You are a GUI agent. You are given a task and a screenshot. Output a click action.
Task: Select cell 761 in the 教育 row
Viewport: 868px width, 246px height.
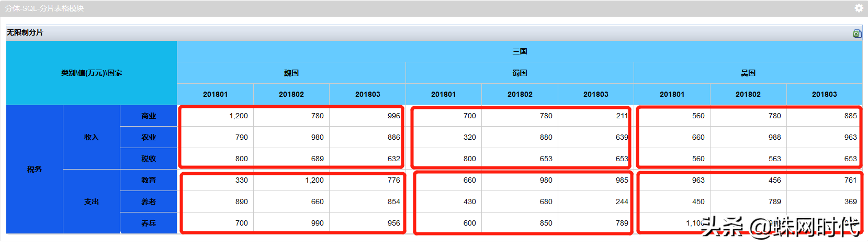click(x=824, y=180)
